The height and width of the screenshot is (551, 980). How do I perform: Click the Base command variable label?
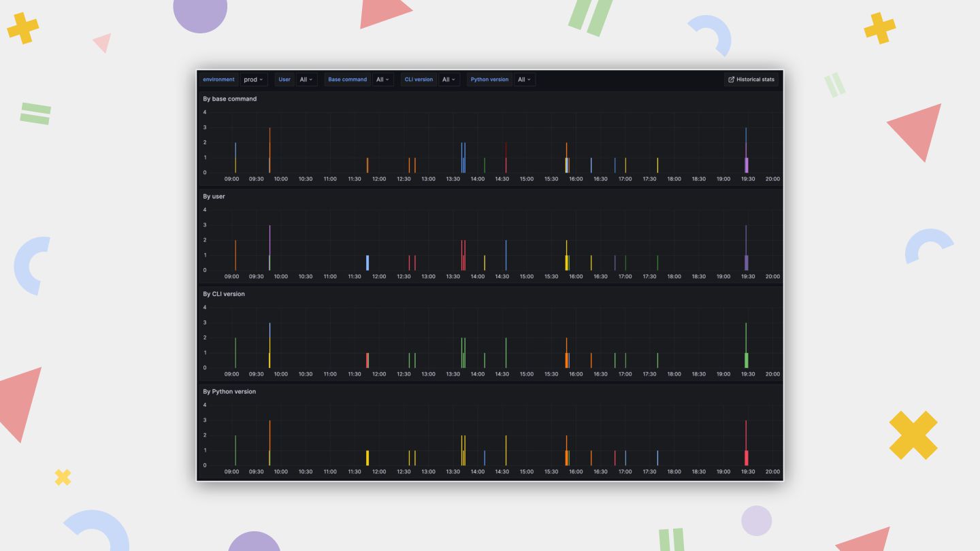click(348, 80)
